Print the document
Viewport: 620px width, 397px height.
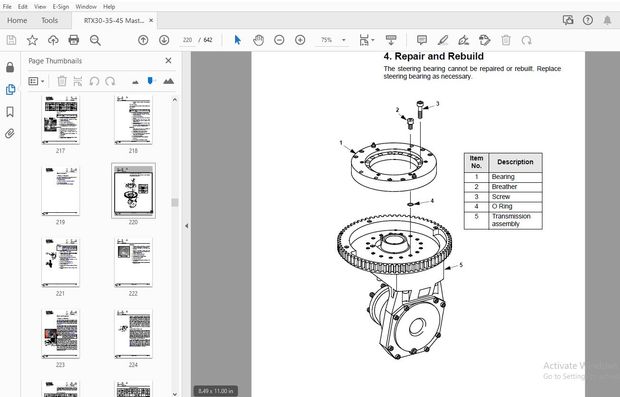[74, 40]
